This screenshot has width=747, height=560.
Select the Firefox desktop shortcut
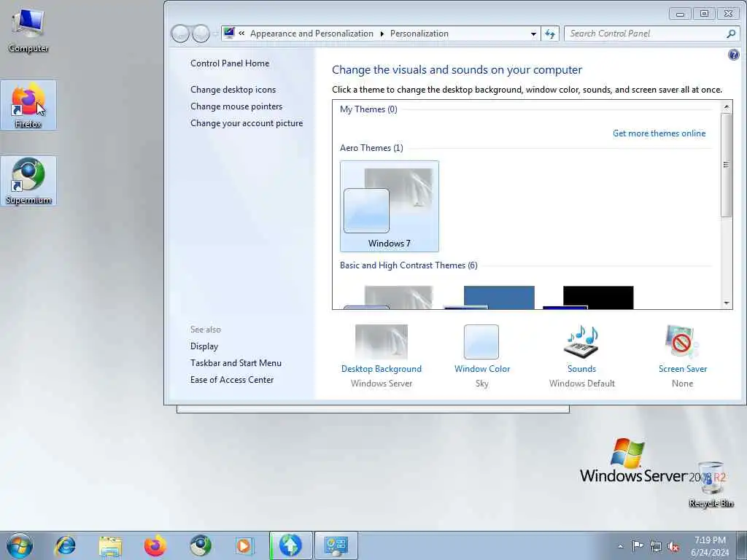[28, 105]
